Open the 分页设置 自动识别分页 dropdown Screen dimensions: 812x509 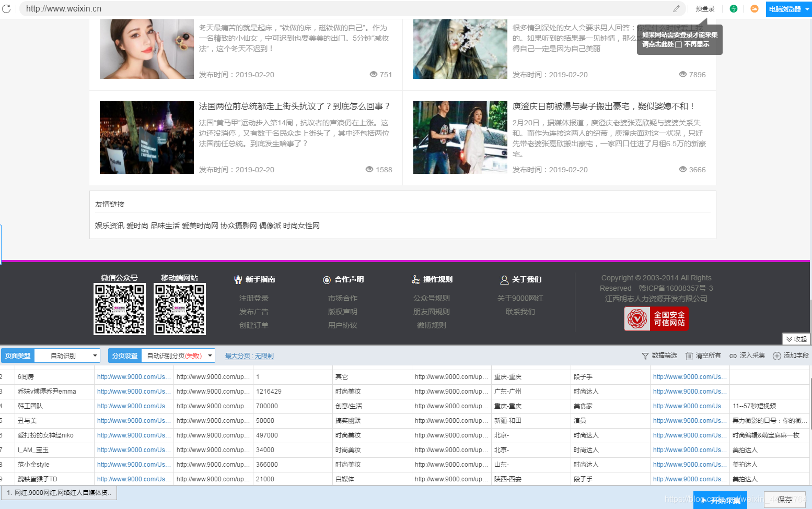coord(179,356)
